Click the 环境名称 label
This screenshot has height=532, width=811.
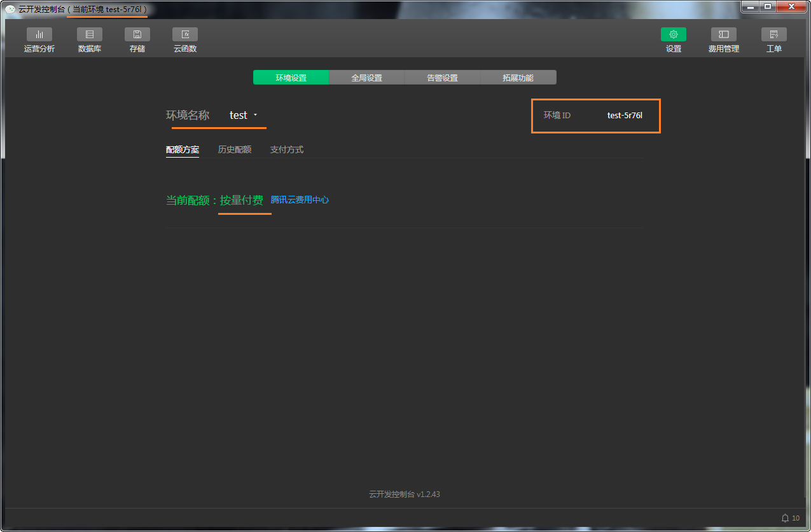click(x=188, y=115)
